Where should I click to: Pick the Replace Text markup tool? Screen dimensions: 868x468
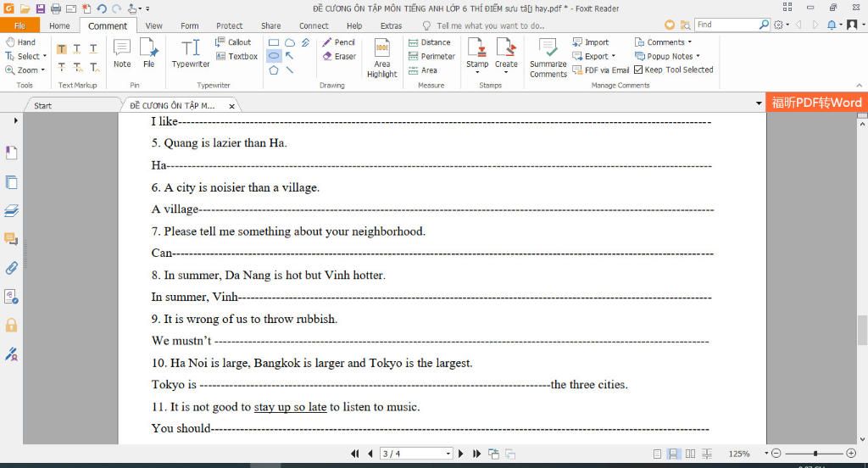(77, 68)
